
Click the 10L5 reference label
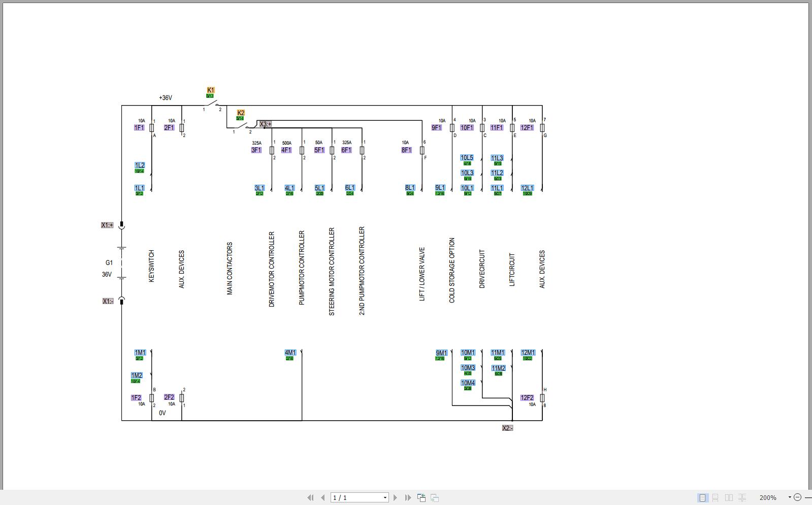(467, 158)
